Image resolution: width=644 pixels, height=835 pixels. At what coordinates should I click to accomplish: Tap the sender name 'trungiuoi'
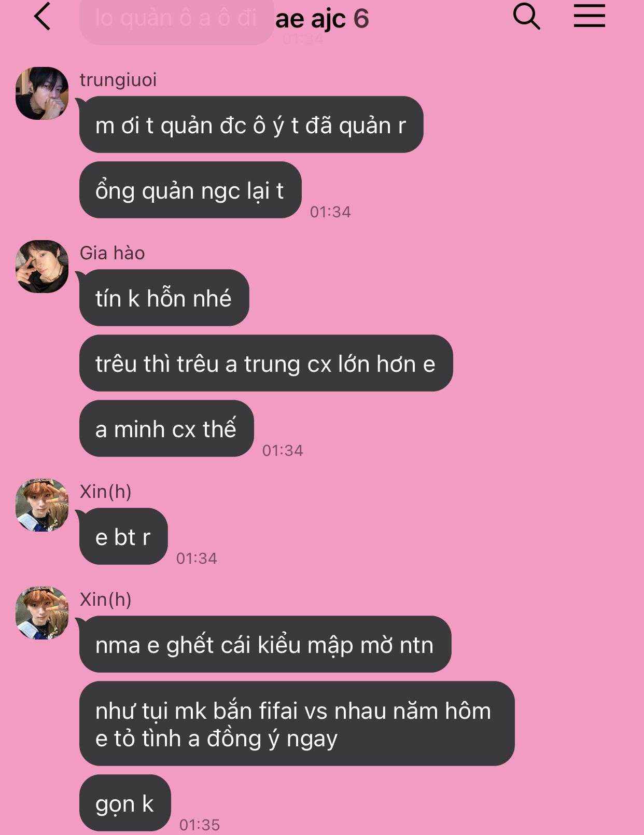[x=118, y=80]
